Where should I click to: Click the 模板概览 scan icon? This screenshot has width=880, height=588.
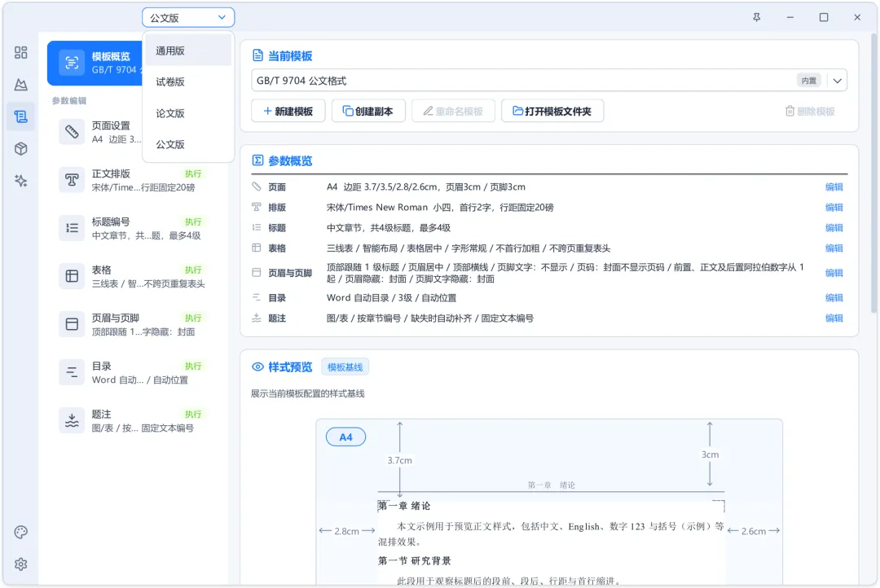point(72,62)
